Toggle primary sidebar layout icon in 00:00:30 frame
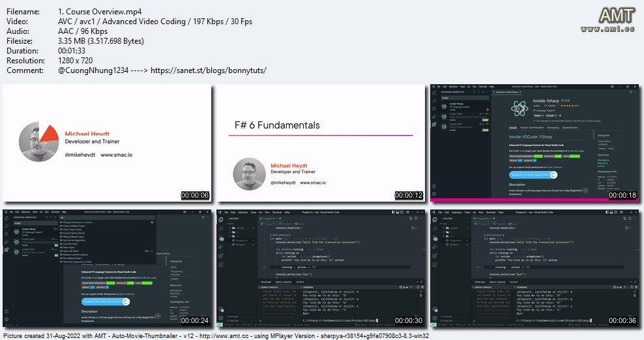 pyautogui.click(x=393, y=212)
